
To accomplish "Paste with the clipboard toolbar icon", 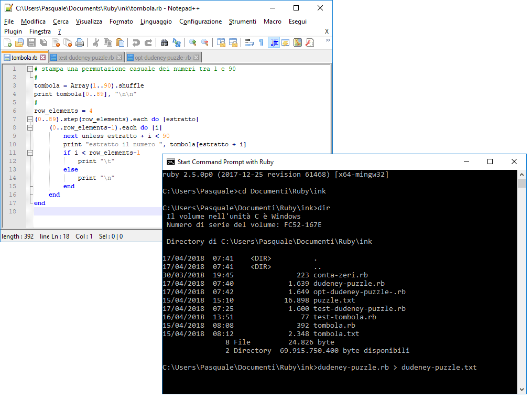I will coord(120,42).
